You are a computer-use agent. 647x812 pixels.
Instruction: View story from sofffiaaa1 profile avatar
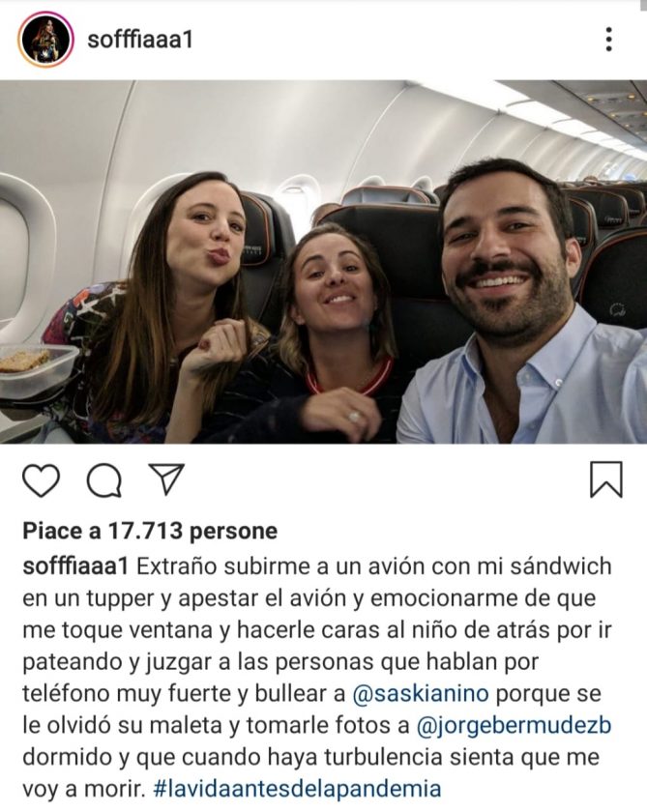[45, 40]
